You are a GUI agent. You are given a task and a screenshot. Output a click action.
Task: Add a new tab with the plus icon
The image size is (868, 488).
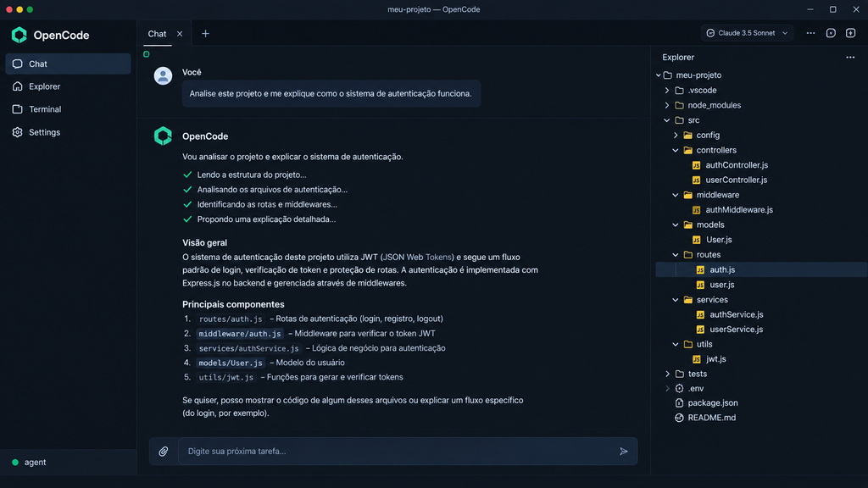pos(205,34)
